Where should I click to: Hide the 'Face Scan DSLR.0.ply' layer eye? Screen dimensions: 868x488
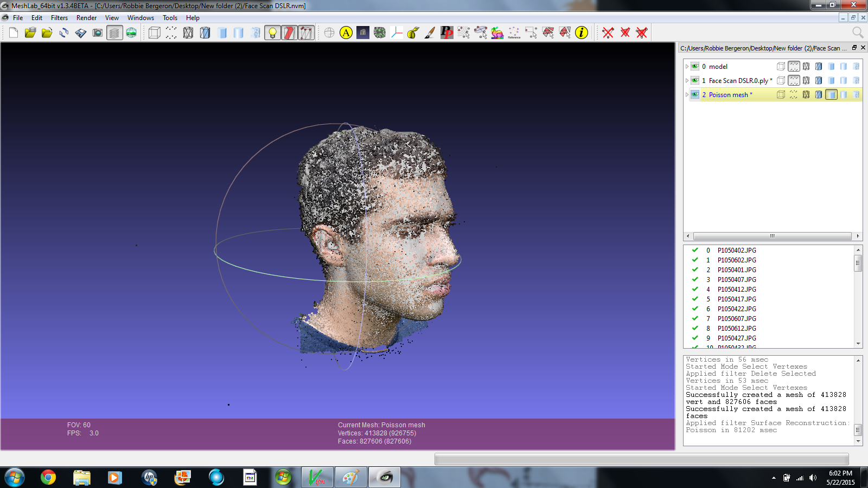click(x=695, y=80)
